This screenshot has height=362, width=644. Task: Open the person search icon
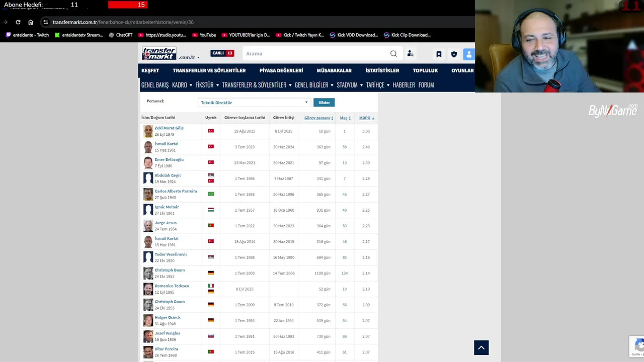[410, 54]
